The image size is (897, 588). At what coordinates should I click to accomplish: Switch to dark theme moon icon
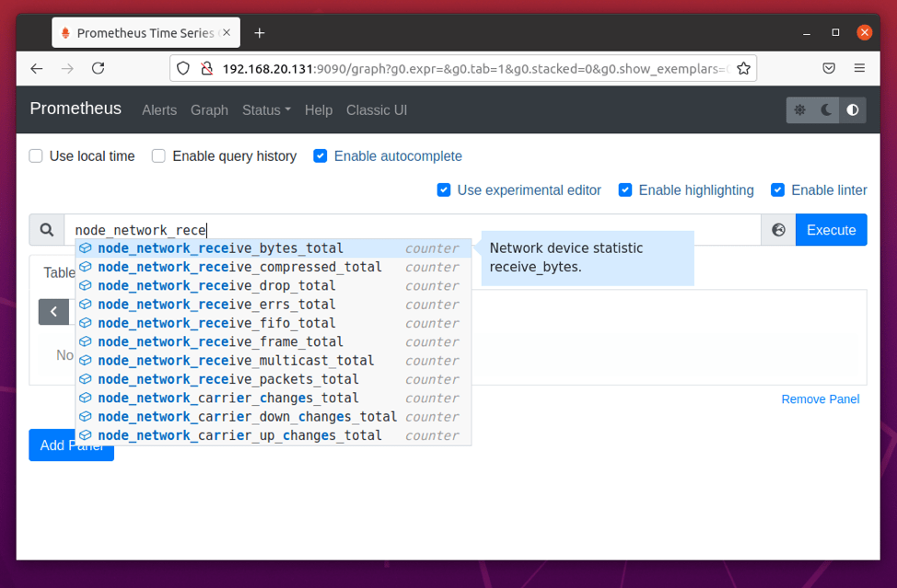pyautogui.click(x=826, y=110)
